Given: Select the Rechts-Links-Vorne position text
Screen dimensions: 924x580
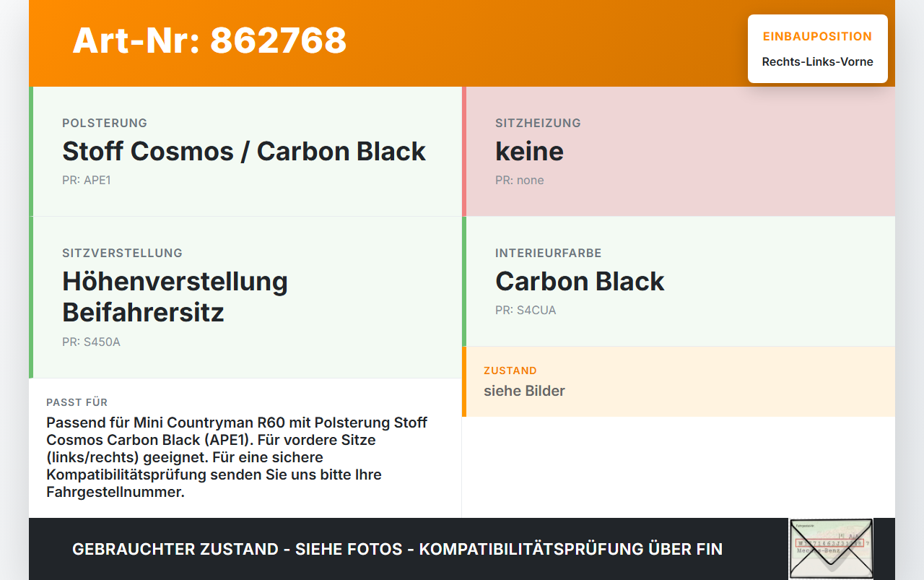Looking at the screenshot, I should tap(818, 61).
